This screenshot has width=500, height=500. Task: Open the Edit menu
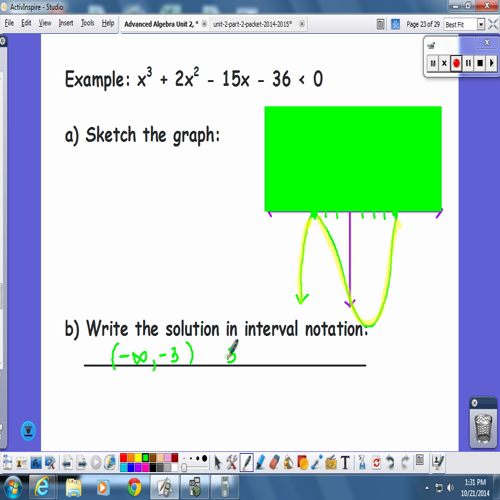click(26, 23)
